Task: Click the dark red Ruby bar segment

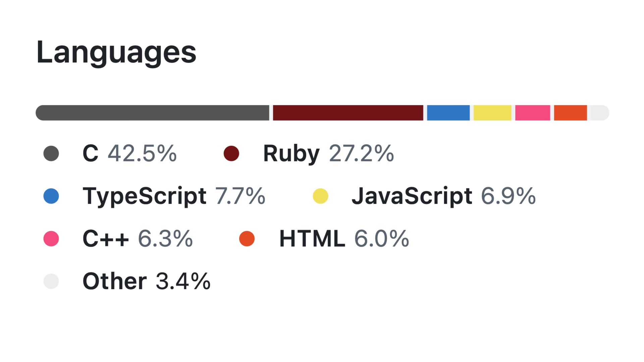Action: (x=348, y=113)
